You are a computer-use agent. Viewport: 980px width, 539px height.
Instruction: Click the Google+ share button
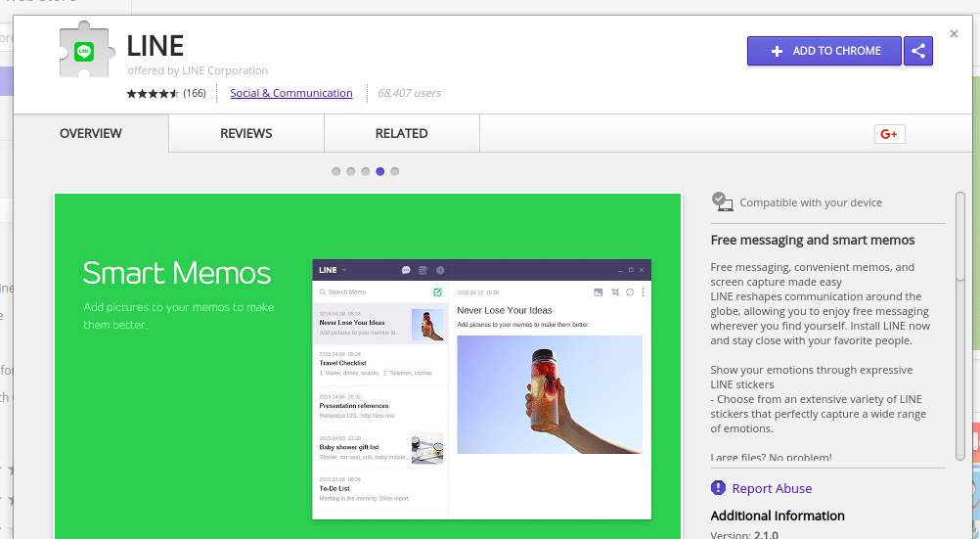pos(889,134)
